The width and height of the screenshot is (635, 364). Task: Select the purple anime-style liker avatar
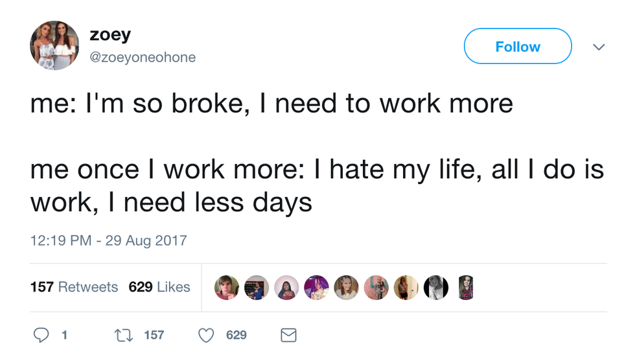[316, 287]
